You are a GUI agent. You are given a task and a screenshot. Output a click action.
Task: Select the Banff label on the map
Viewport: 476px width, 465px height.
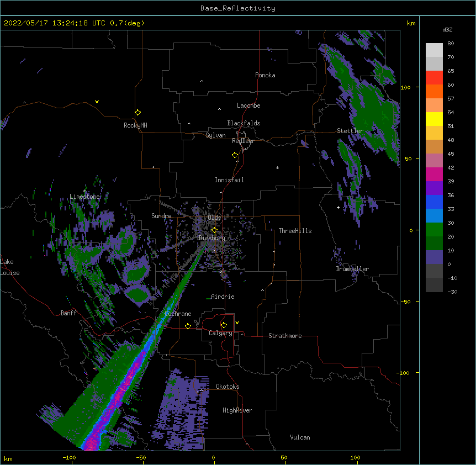point(68,313)
